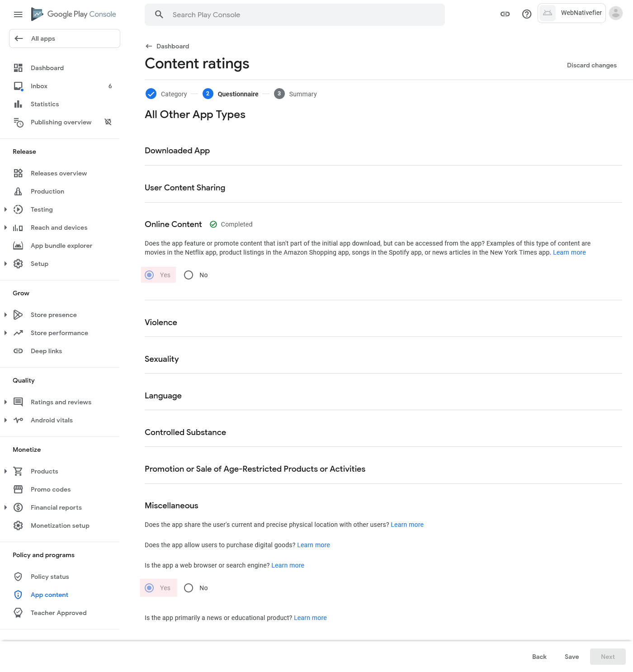Expand the Store performance section
The height and width of the screenshot is (672, 633).
5,333
